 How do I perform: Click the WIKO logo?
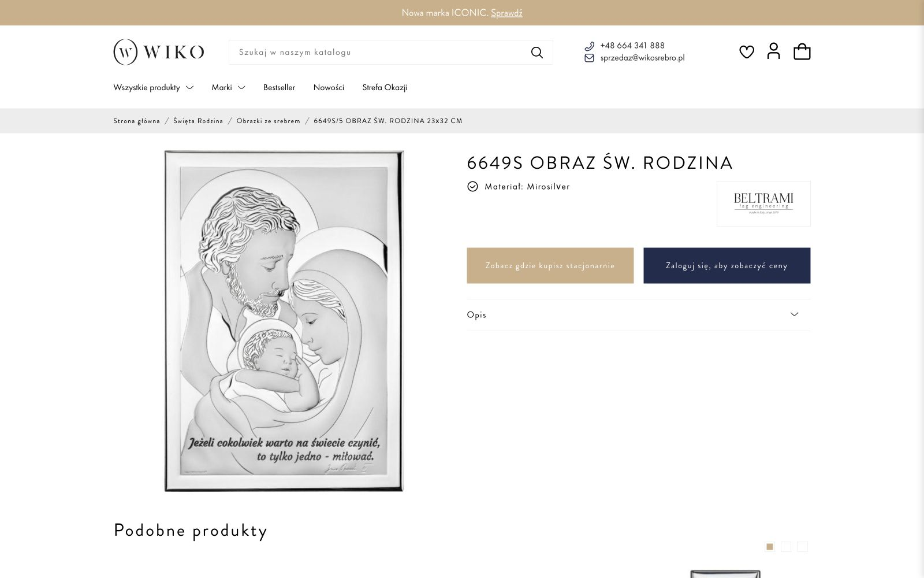click(x=159, y=52)
